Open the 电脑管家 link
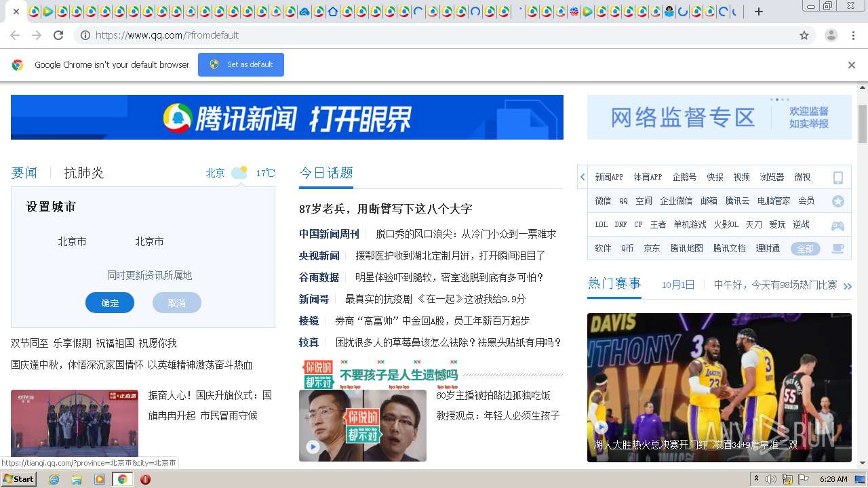This screenshot has height=488, width=868. coord(774,201)
